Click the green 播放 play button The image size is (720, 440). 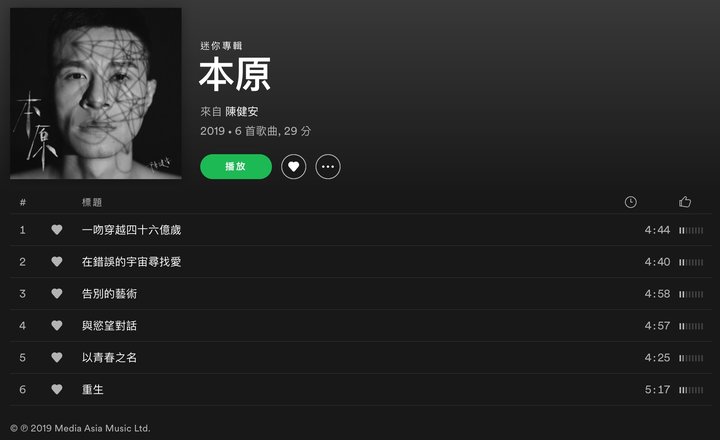[x=236, y=166]
